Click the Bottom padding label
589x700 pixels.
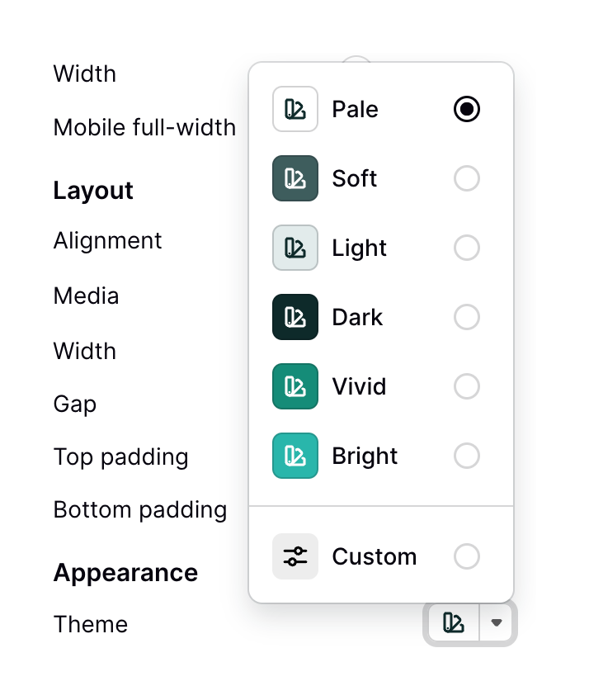coord(139,510)
